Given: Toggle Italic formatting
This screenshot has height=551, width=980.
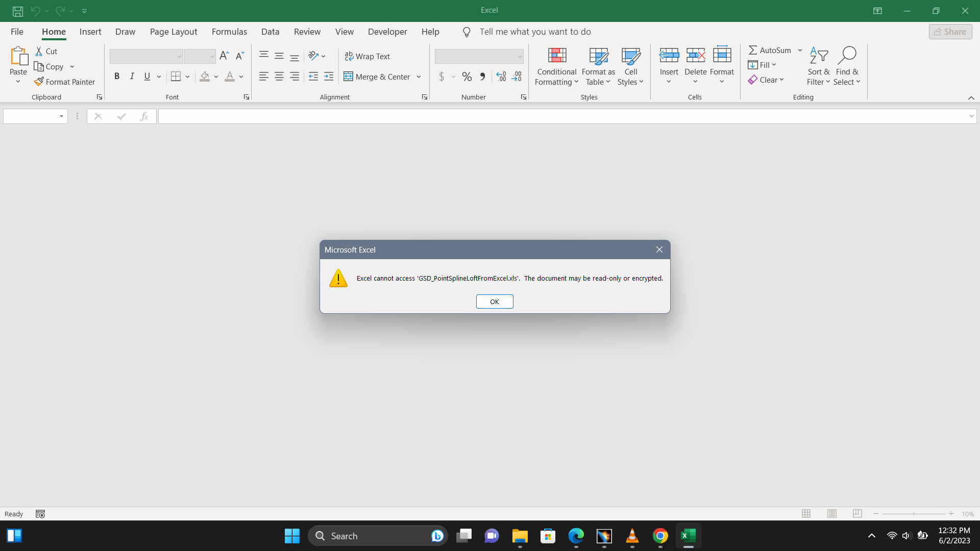Looking at the screenshot, I should point(132,77).
